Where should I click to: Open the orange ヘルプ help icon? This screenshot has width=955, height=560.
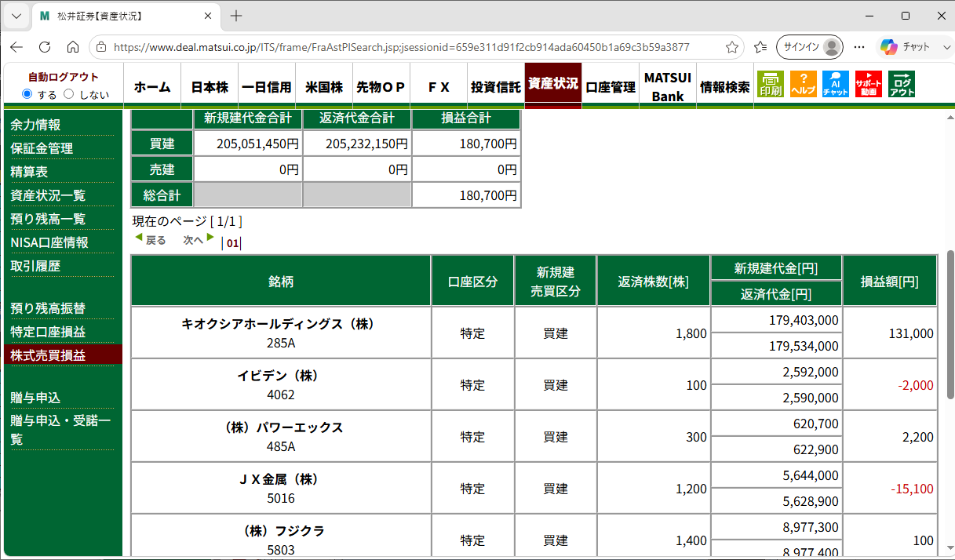tap(804, 84)
